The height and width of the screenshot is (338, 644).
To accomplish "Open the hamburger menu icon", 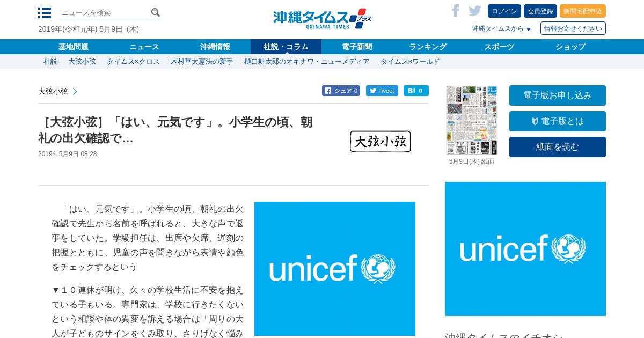I will click(x=45, y=13).
